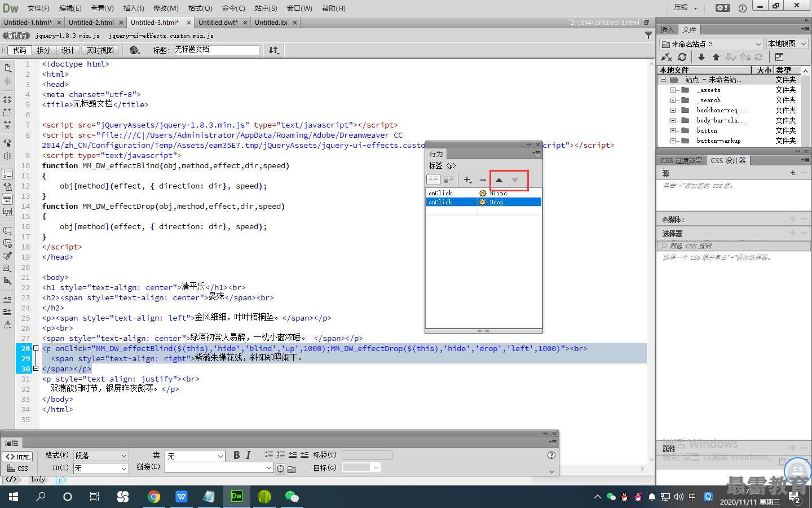
Task: Click the filter related files funnel icon
Action: pyautogui.click(x=648, y=36)
